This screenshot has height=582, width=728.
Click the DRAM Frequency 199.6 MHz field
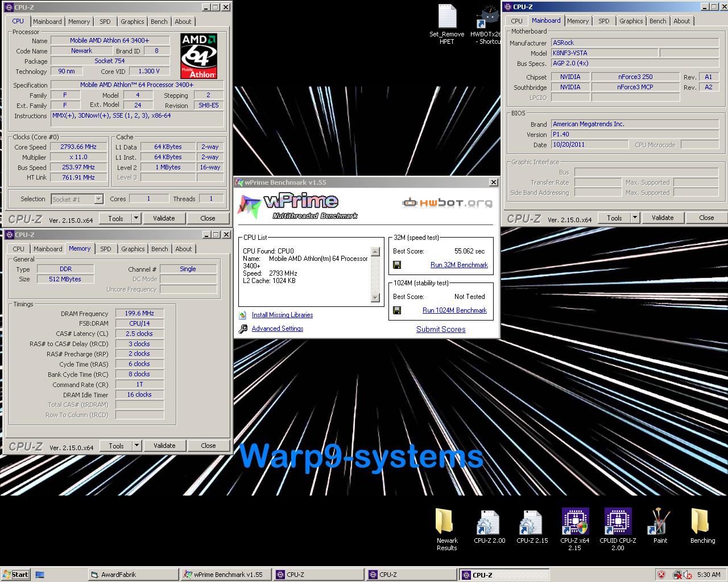click(140, 313)
